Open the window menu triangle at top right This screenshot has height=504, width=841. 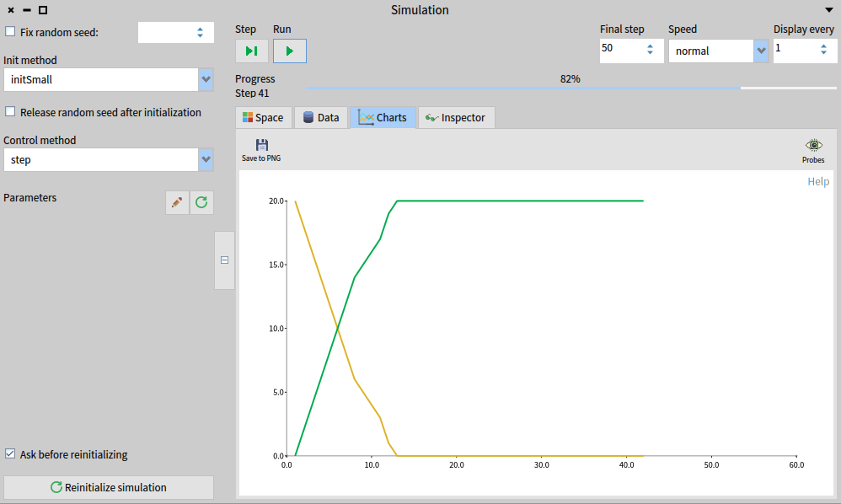pos(828,10)
